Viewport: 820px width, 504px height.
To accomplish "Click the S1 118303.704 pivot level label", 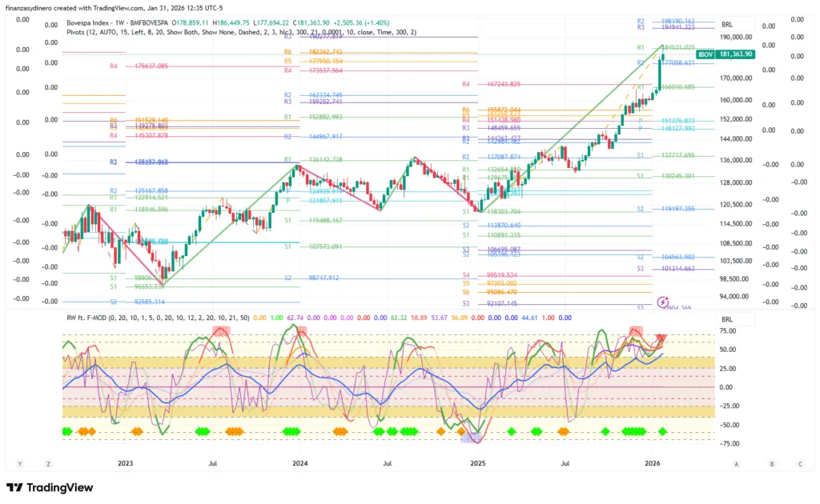I will [x=492, y=211].
